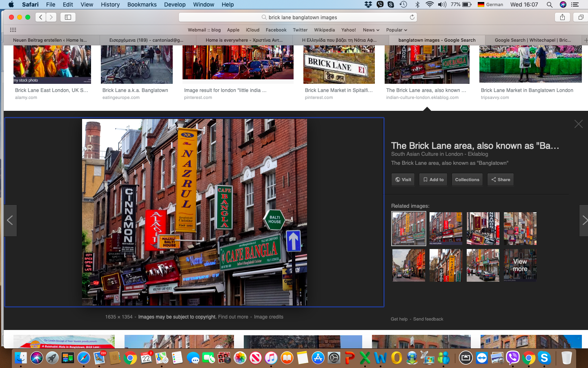
Task: Open Brick Lane a.k.a. Banglatown result
Action: coord(135,90)
